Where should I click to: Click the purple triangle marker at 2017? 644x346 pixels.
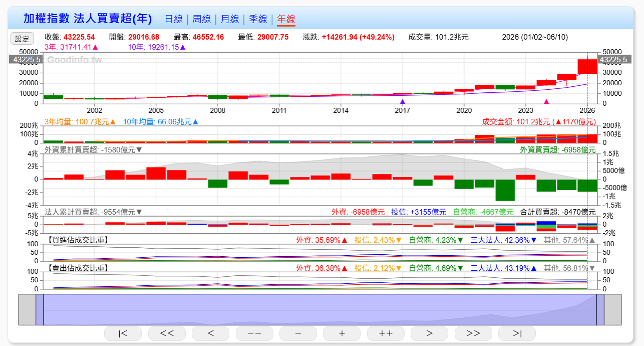coord(403,101)
